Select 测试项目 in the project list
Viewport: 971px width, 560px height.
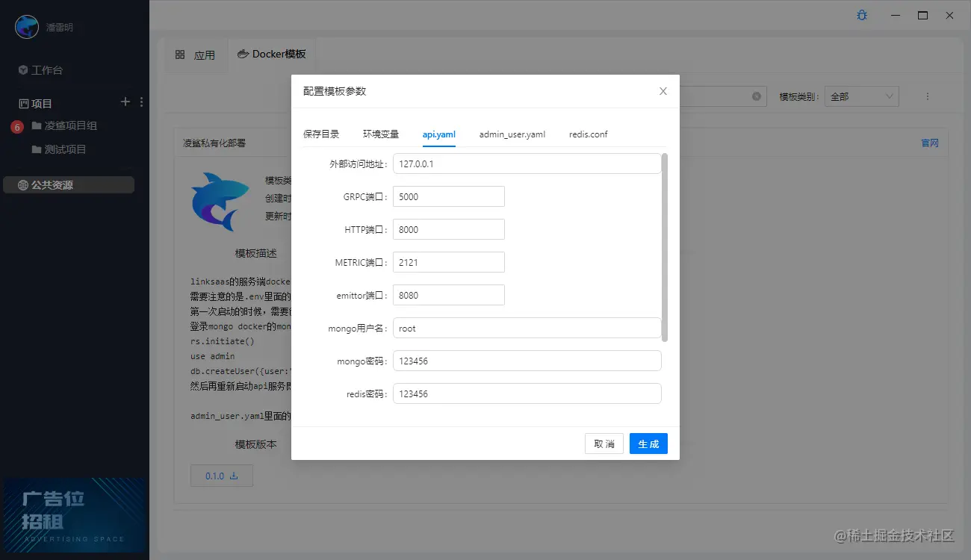pos(66,149)
